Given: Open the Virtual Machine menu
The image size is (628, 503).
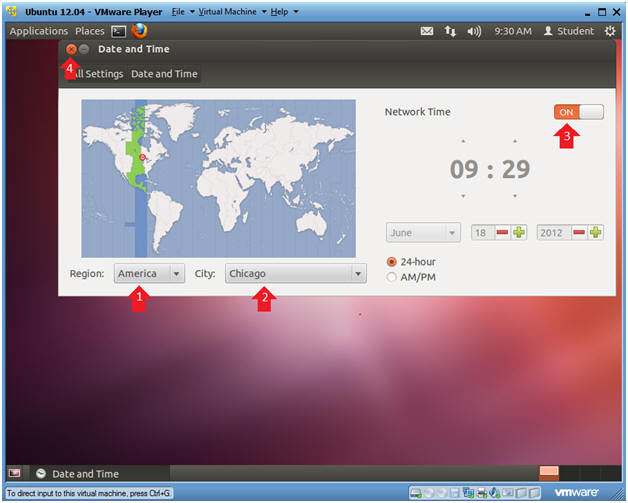Looking at the screenshot, I should (x=232, y=12).
